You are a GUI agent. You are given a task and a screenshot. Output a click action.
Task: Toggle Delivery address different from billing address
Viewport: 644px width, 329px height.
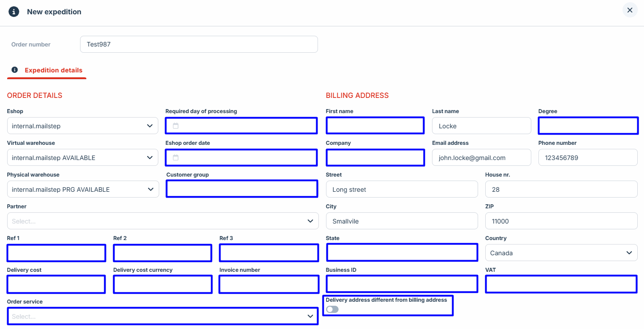pyautogui.click(x=332, y=309)
